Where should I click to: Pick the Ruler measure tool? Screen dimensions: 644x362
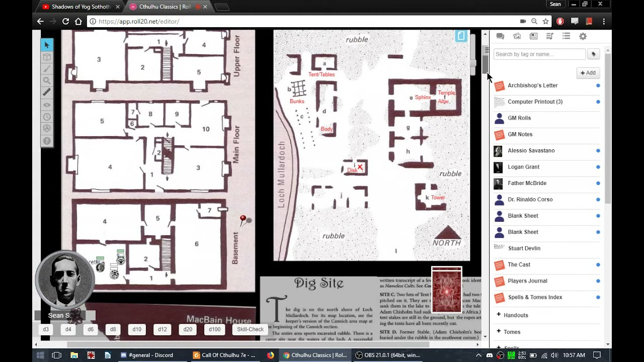coord(47,92)
